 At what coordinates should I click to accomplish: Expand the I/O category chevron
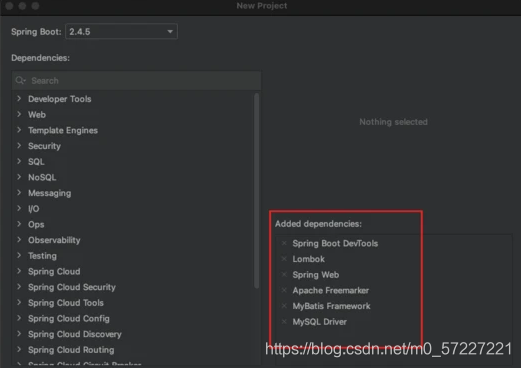click(x=19, y=208)
